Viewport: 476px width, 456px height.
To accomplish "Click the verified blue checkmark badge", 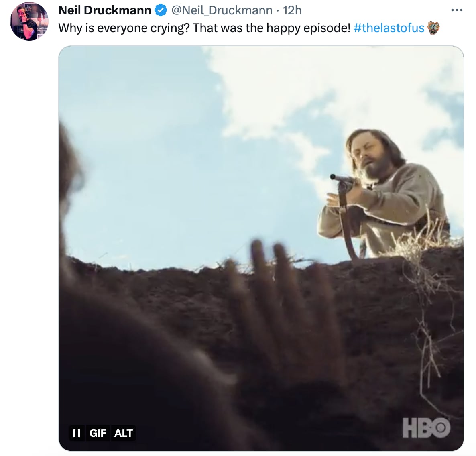I will point(160,10).
